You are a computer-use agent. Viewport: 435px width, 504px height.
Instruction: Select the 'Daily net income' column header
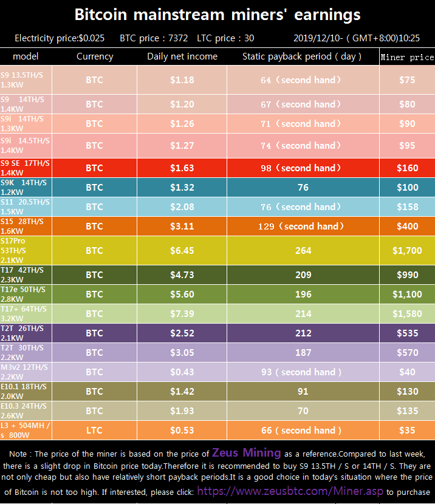click(x=182, y=56)
